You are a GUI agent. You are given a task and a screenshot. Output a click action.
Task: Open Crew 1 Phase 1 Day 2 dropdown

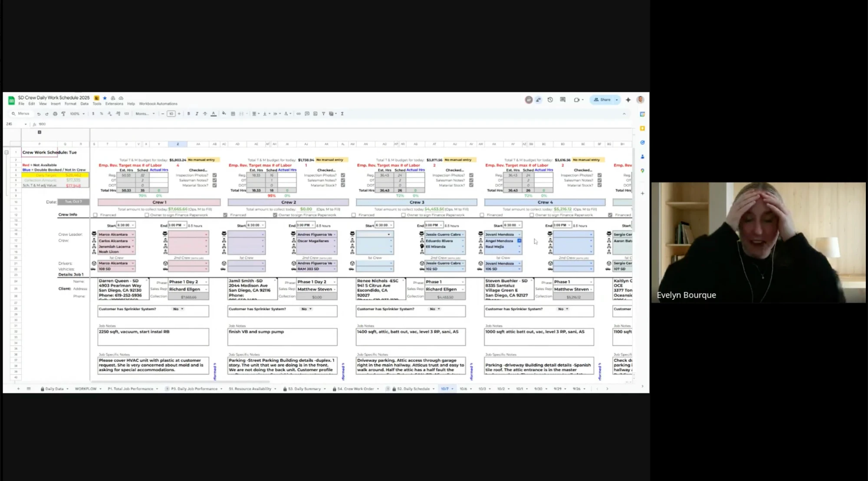coord(206,282)
